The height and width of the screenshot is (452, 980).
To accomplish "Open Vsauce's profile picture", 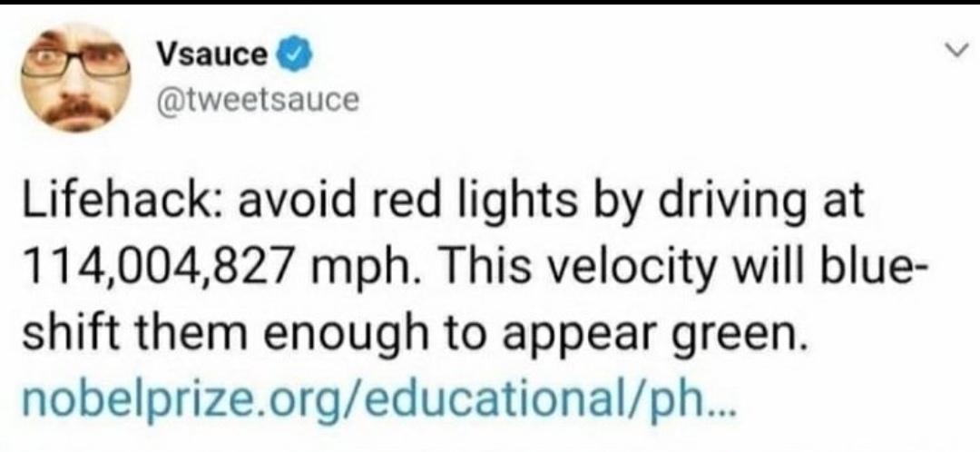I will pos(78,78).
